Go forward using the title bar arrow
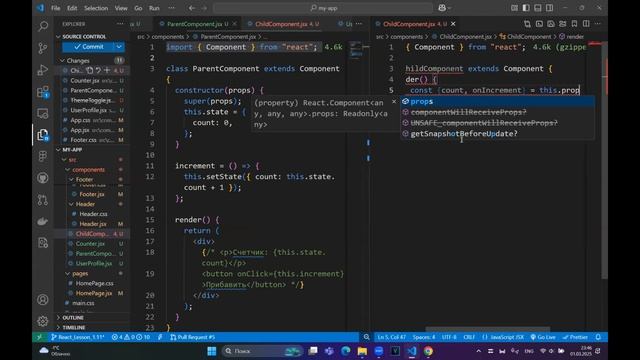Image resolution: width=640 pixels, height=360 pixels. point(204,8)
